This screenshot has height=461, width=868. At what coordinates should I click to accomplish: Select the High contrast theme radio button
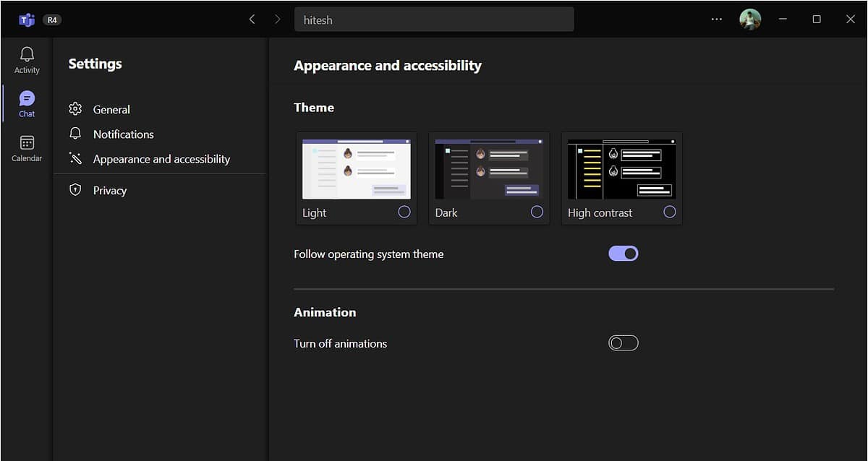click(x=669, y=212)
